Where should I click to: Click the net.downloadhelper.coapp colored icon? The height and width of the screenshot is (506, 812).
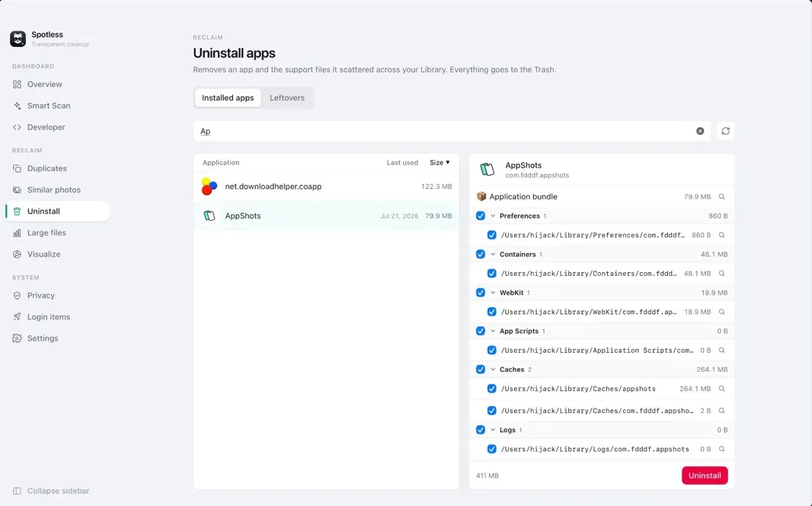pyautogui.click(x=209, y=187)
